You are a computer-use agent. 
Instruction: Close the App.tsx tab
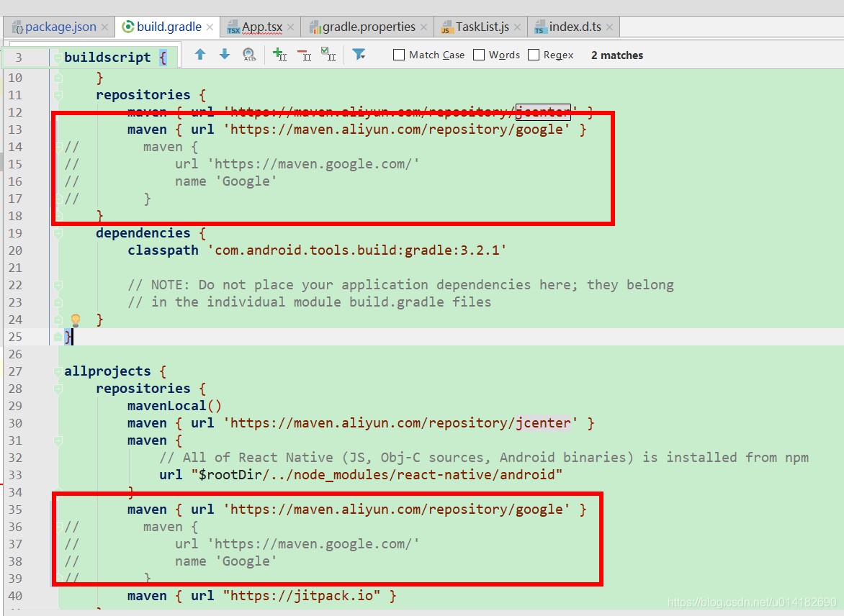[x=290, y=27]
